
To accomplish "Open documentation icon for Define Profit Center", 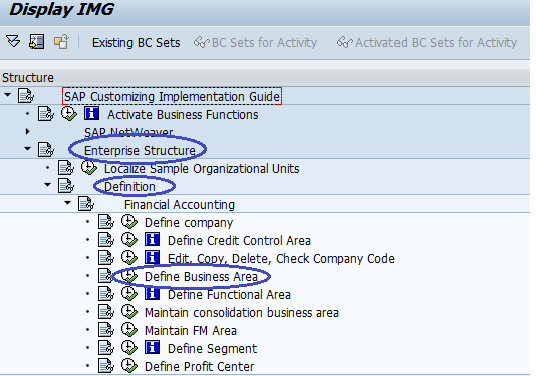I will (106, 366).
